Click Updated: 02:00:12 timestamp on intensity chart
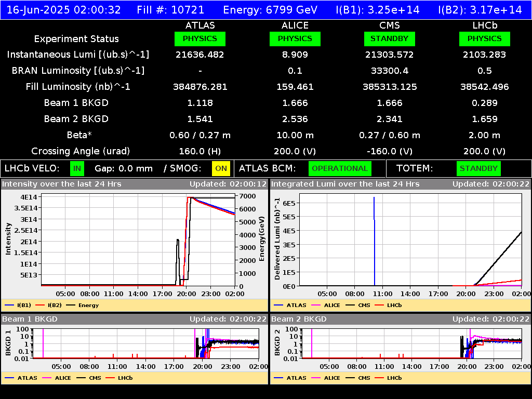This screenshot has height=399, width=532. point(228,184)
